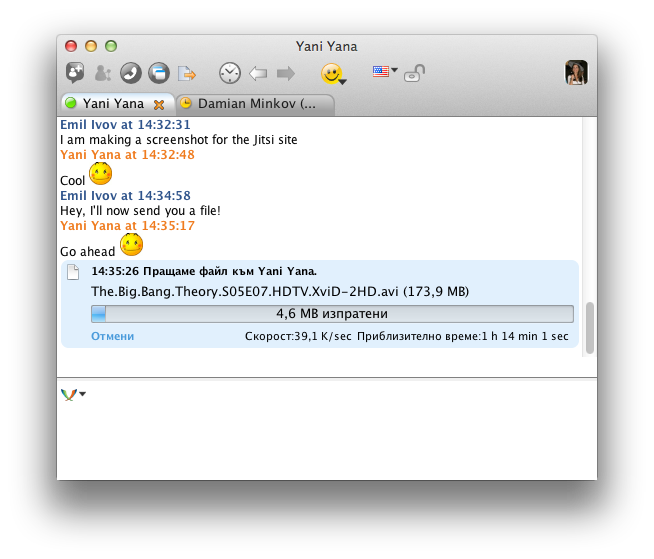Close the Yani Yana chat tab

(158, 104)
